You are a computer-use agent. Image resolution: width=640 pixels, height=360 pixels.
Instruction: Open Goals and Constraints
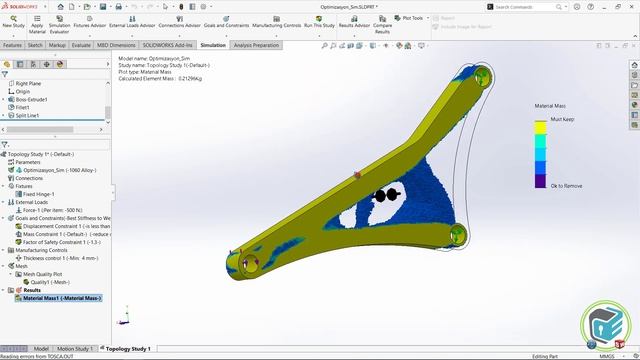(226, 22)
